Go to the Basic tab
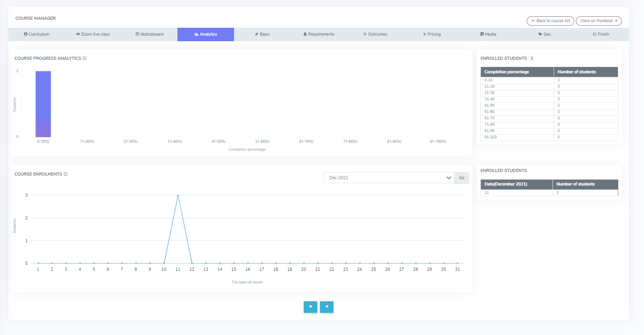The width and height of the screenshot is (644, 335). (262, 34)
